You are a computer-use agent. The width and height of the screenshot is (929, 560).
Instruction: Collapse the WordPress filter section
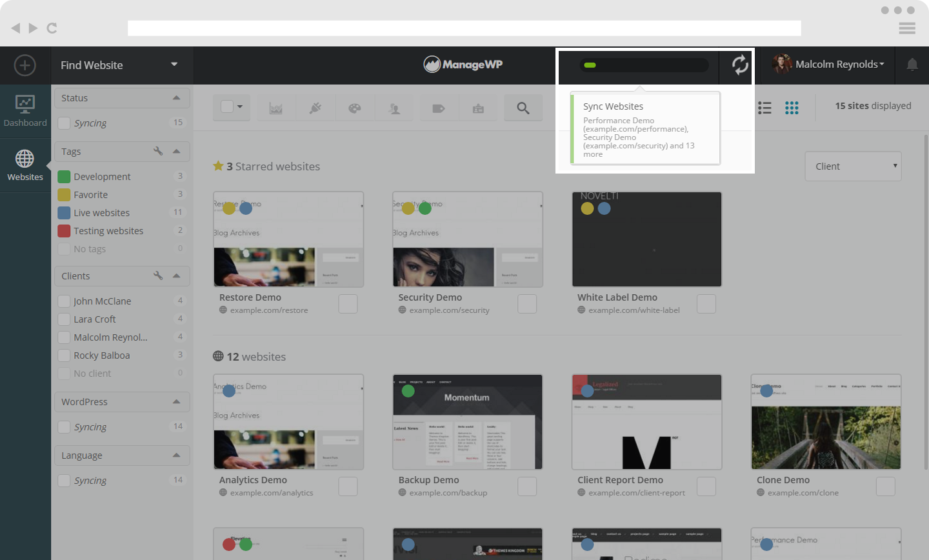coord(176,401)
